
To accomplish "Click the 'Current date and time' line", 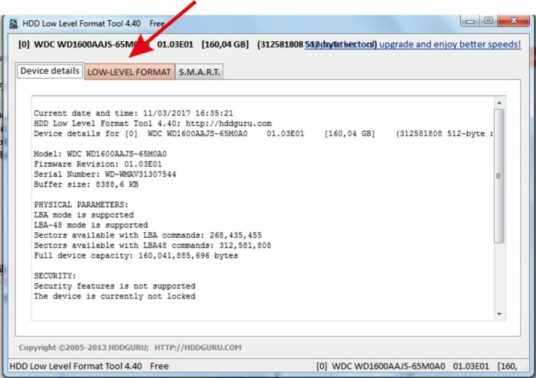I will (x=133, y=113).
